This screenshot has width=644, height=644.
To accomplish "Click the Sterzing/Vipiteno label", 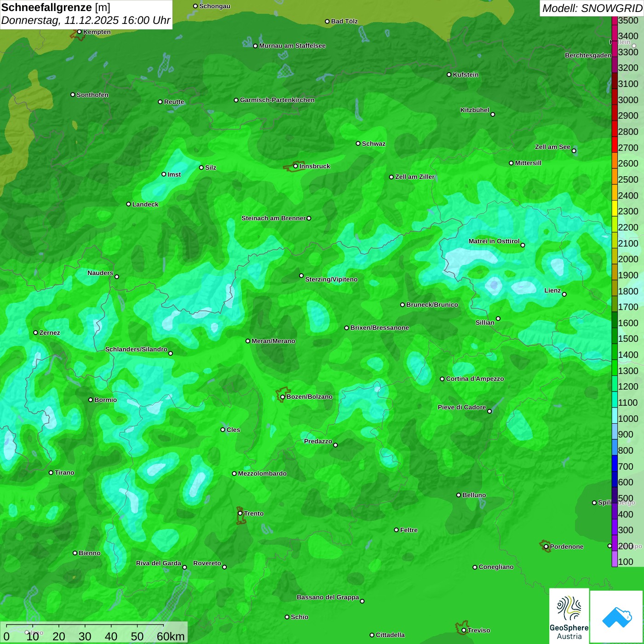I will [331, 279].
